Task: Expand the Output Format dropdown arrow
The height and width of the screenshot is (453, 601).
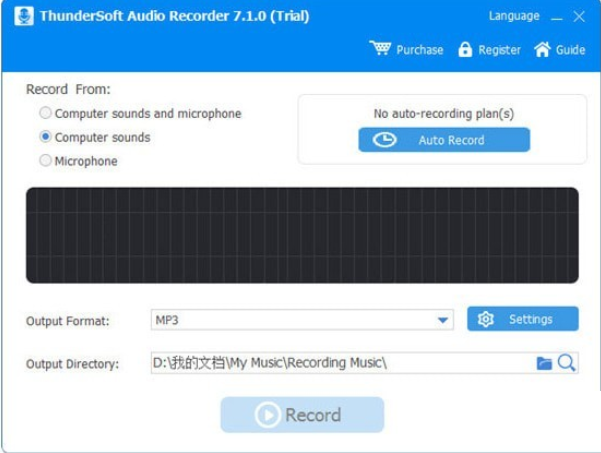Action: (443, 320)
